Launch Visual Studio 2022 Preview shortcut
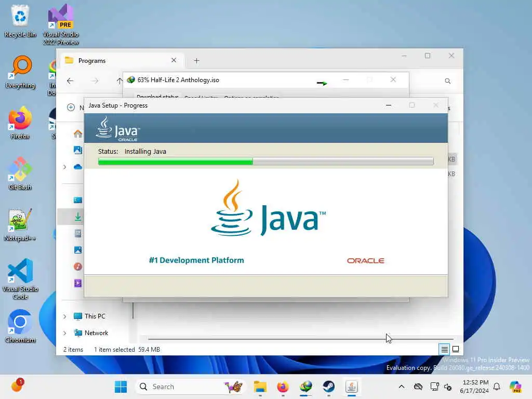Image resolution: width=532 pixels, height=399 pixels. point(61,24)
